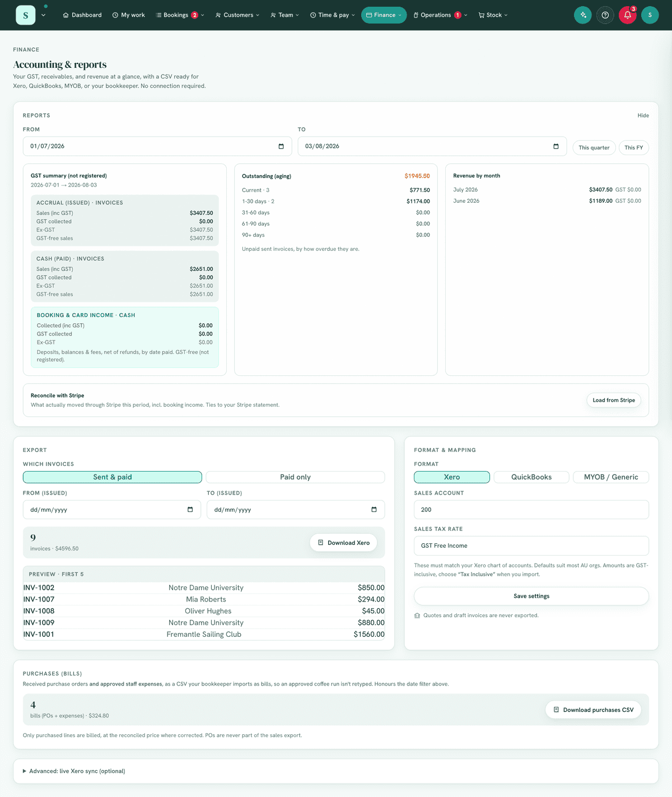Open My work page

tap(129, 15)
